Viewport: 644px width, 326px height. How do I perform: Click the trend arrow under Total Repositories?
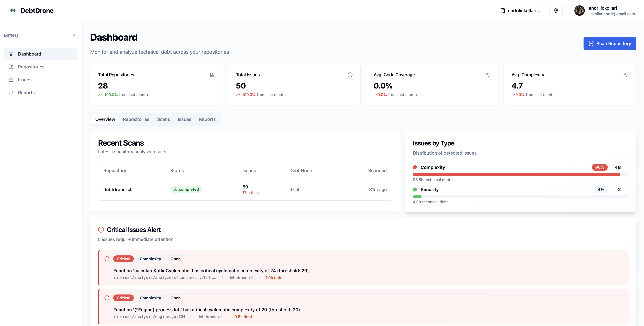coord(100,95)
